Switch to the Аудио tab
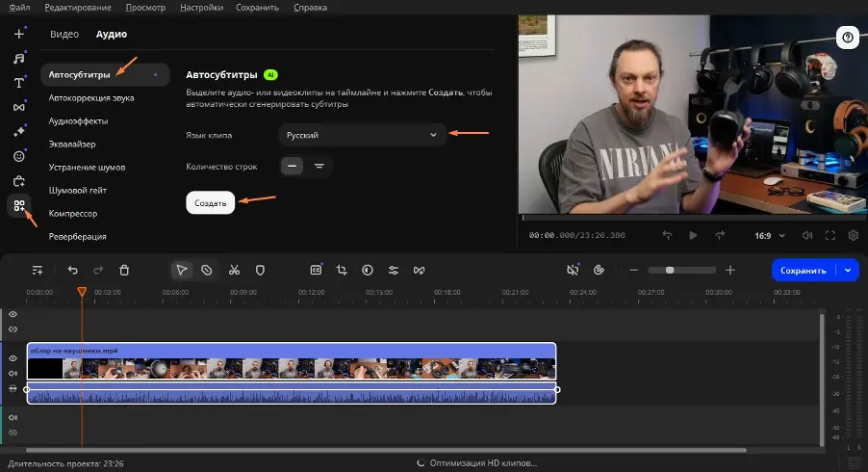This screenshot has height=472, width=868. [x=112, y=34]
